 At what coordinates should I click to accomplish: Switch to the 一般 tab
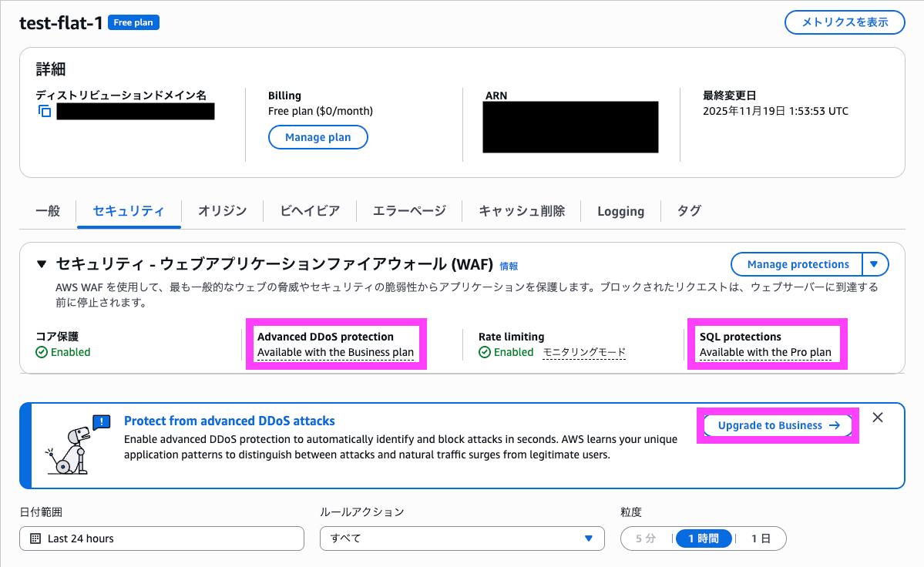48,210
